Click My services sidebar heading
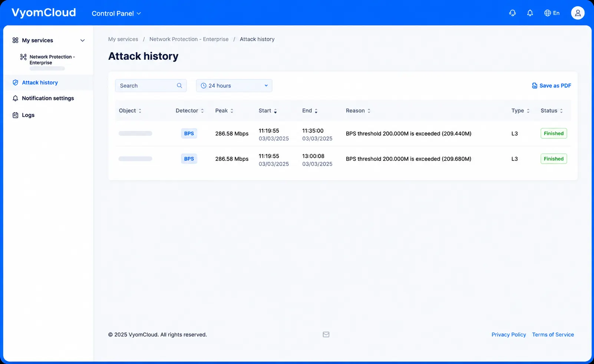This screenshot has height=364, width=594. point(37,40)
